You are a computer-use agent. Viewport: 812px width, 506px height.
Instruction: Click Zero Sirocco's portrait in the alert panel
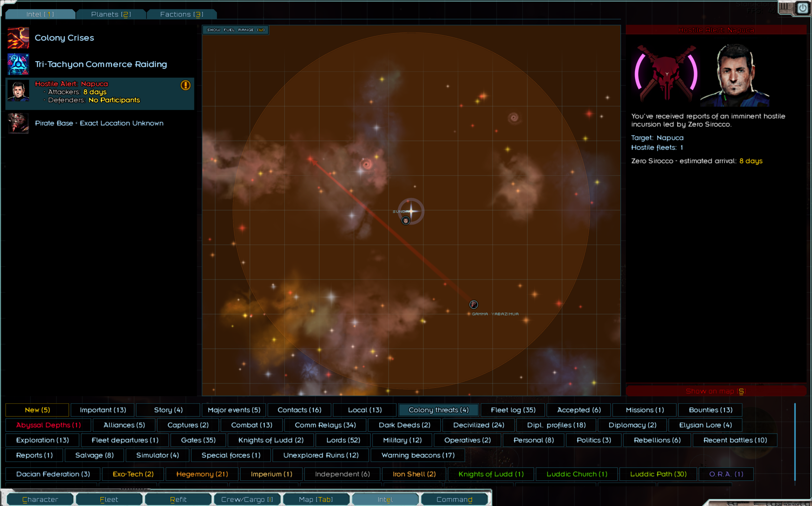click(x=735, y=76)
